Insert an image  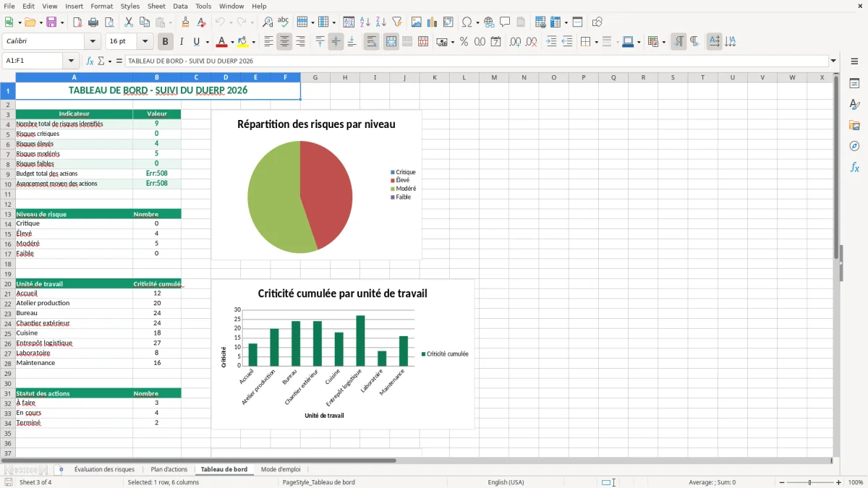click(x=417, y=22)
